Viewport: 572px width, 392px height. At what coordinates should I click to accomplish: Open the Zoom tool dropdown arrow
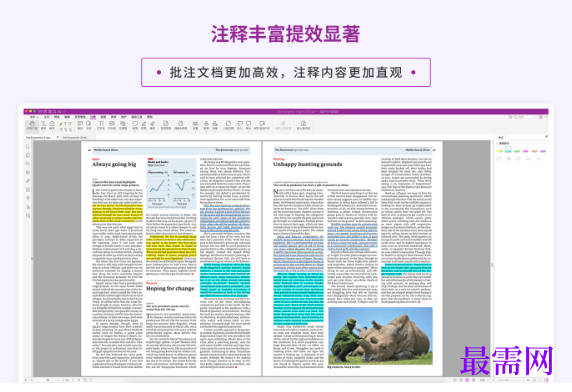point(52,131)
